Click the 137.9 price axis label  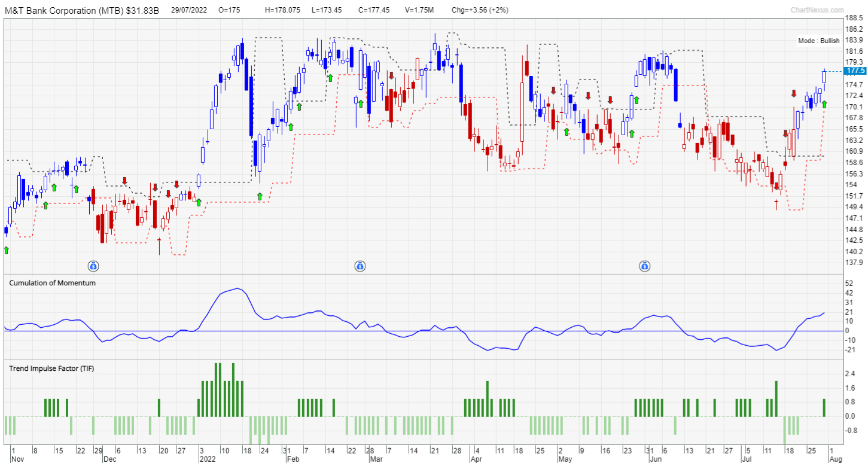(854, 263)
